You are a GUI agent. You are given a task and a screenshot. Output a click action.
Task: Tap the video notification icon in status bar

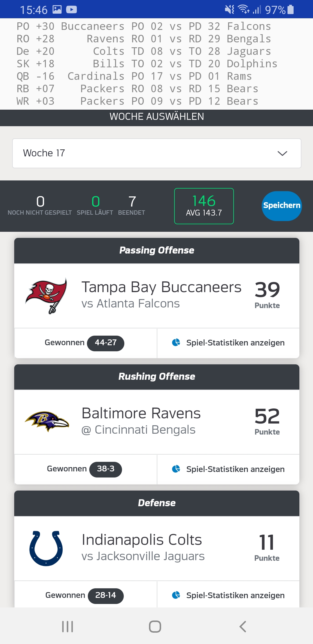tap(71, 10)
